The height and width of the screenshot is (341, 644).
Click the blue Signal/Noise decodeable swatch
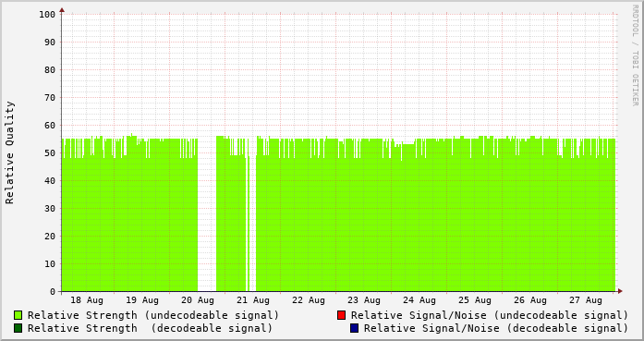coord(355,328)
